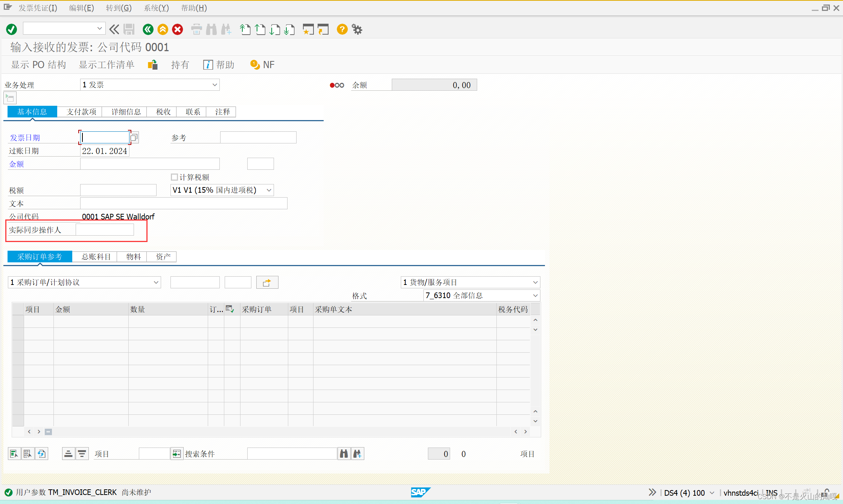Open the yellow Help question mark icon
Image resolution: width=843 pixels, height=504 pixels.
[x=342, y=29]
